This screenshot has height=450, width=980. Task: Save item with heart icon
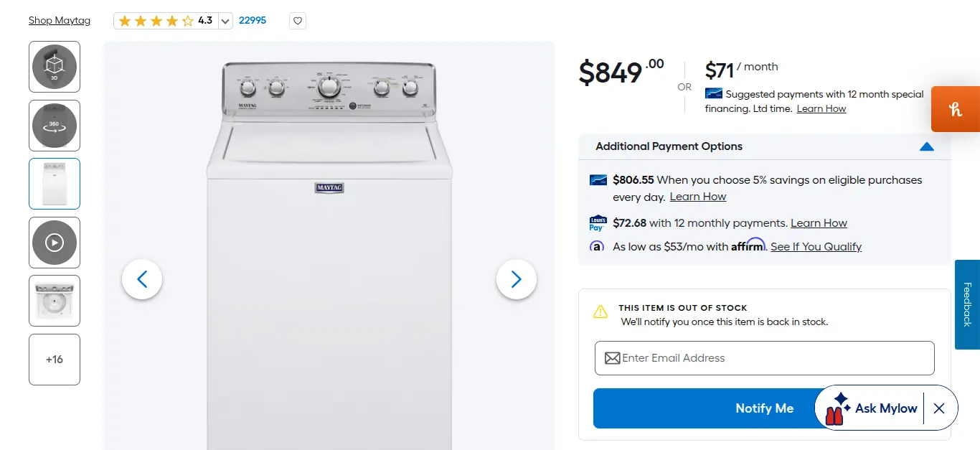(298, 21)
